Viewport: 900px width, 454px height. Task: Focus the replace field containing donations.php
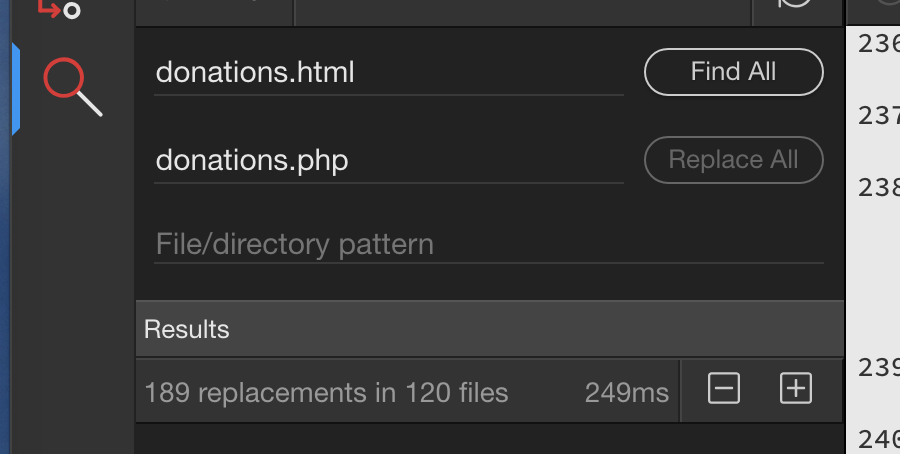pyautogui.click(x=389, y=161)
